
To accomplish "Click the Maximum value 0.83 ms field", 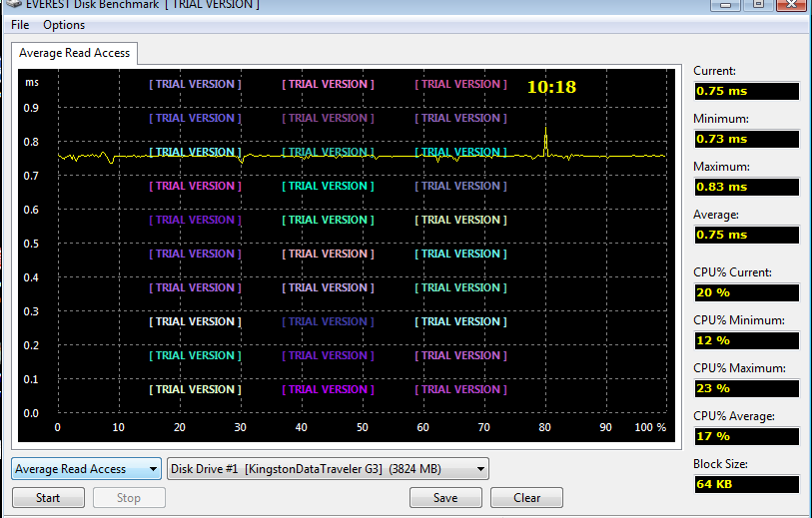I will pos(747,187).
